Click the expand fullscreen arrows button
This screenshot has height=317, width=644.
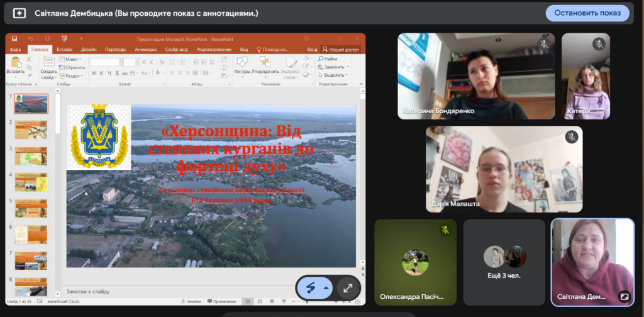point(348,287)
